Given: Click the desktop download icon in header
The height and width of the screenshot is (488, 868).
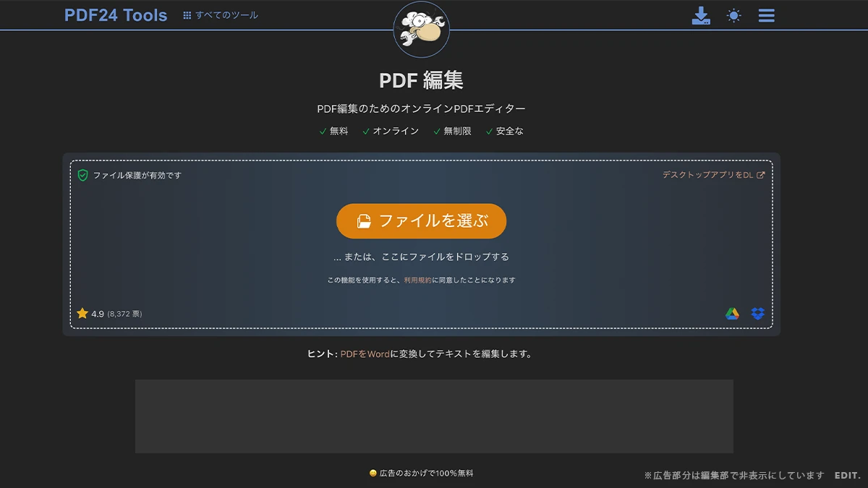Looking at the screenshot, I should [x=701, y=16].
